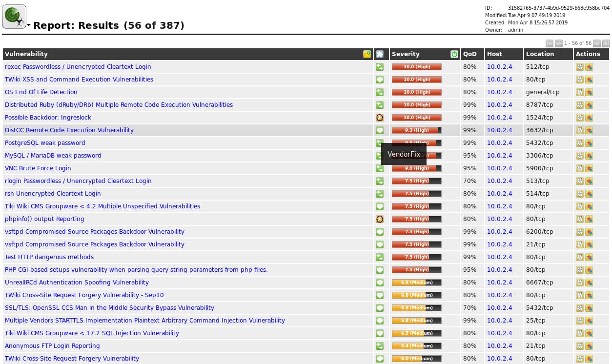
Task: Click the solution icon for phpinfo() output Reporting
Action: point(379,219)
